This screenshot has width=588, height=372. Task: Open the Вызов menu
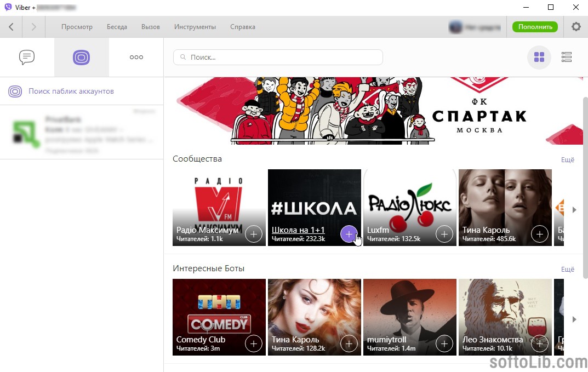pyautogui.click(x=151, y=27)
